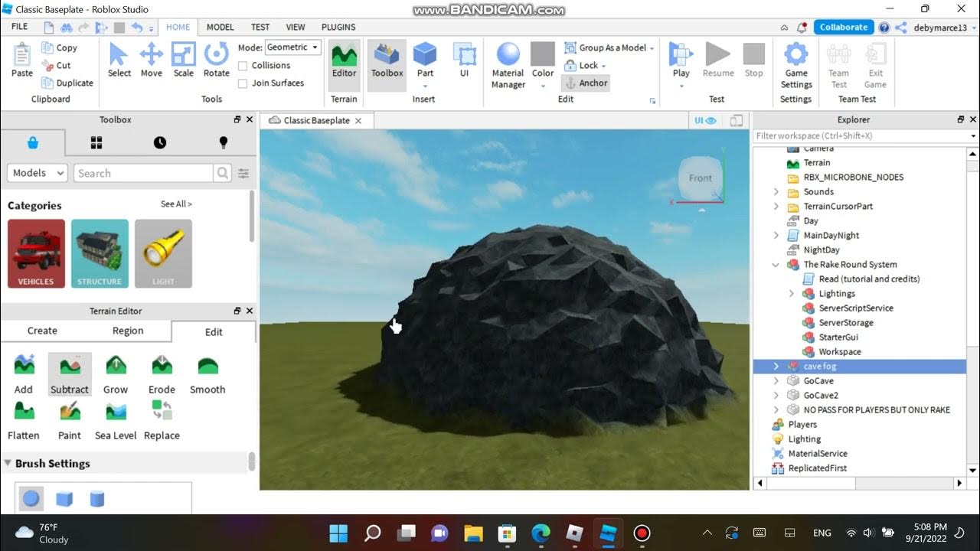Open the UI insert tool
980x551 pixels.
coord(464,60)
